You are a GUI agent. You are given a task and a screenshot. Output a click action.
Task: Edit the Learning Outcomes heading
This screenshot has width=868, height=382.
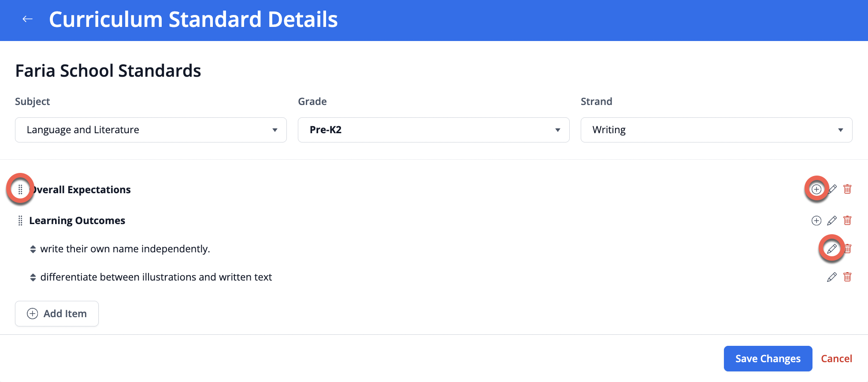tap(832, 221)
